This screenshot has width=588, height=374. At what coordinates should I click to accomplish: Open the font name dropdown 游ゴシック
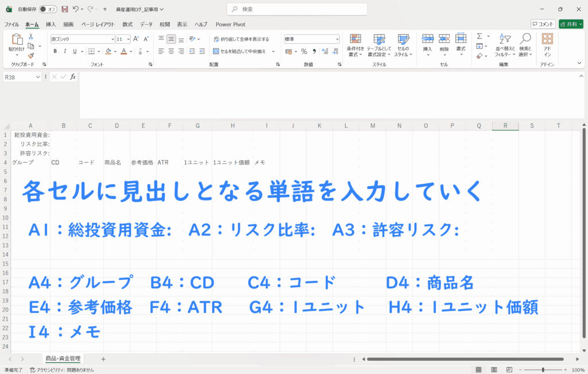82,39
